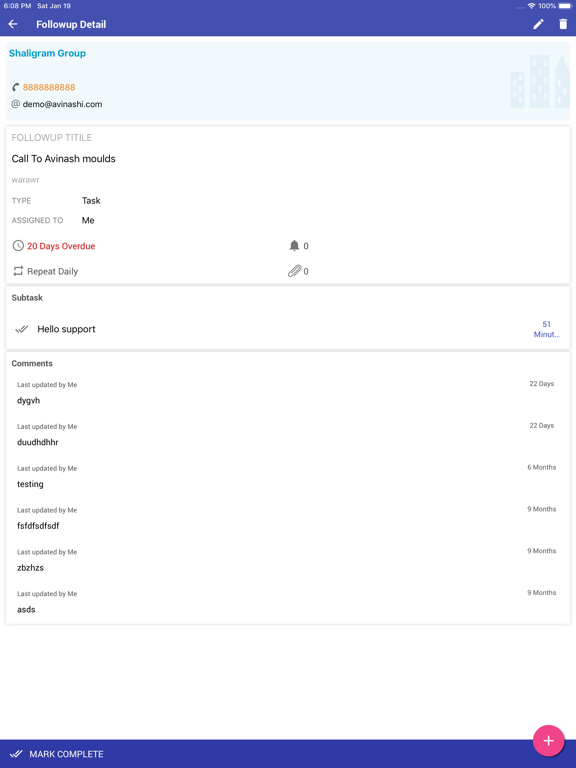Select the comment 'dygvh'

coord(28,401)
